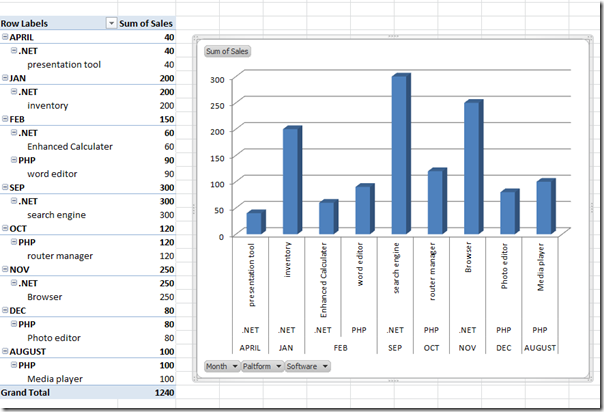The width and height of the screenshot is (604, 412).
Task: Collapse the SEP month group
Action: tap(5, 187)
